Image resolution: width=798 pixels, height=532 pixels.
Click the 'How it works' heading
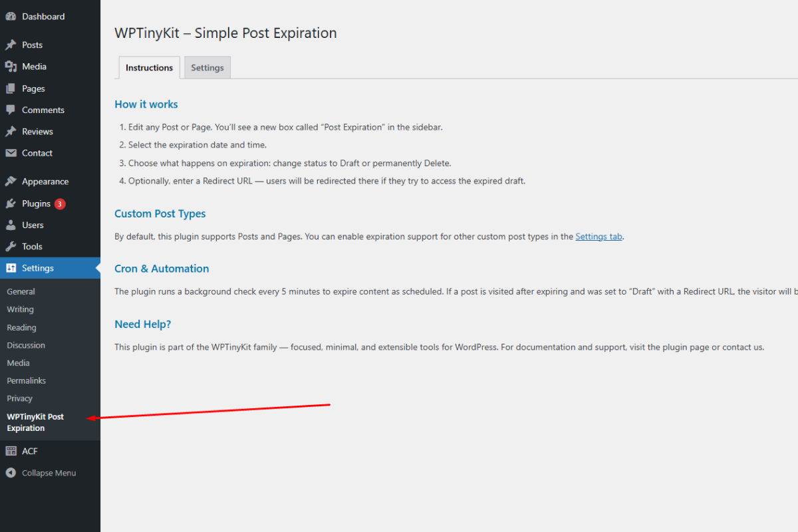(x=146, y=104)
